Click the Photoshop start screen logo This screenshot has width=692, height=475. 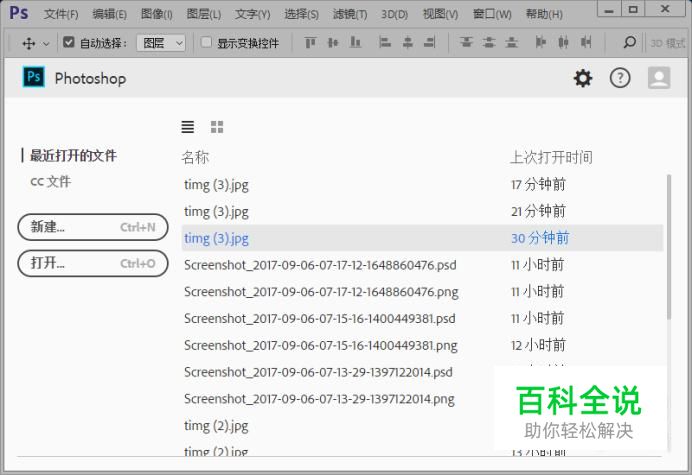pos(34,77)
